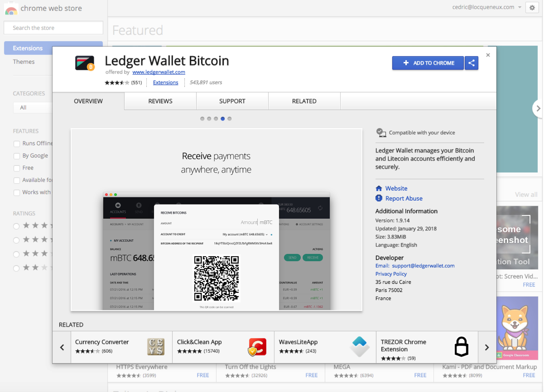Switch to the Overview tab
The width and height of the screenshot is (544, 392).
coord(88,101)
